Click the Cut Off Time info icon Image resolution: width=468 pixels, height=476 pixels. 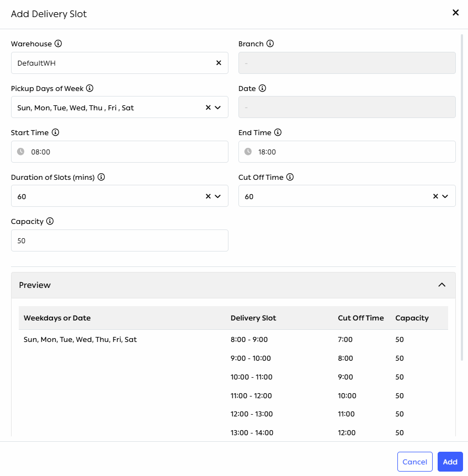[290, 177]
